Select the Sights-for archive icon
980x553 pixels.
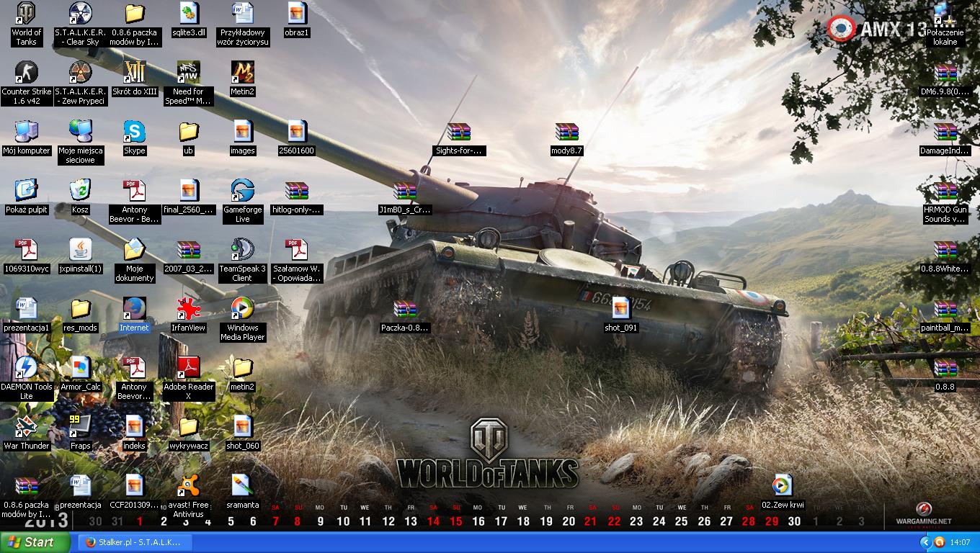[x=459, y=132]
